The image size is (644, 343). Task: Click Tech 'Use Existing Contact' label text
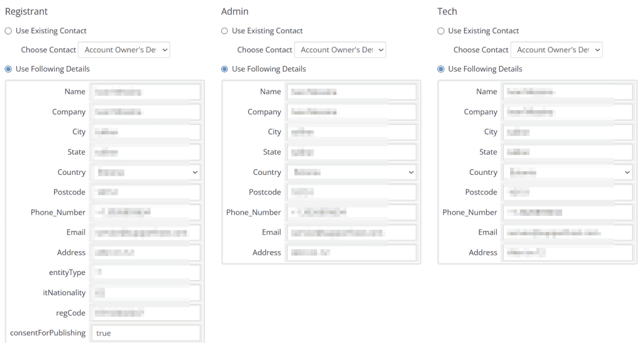(484, 31)
